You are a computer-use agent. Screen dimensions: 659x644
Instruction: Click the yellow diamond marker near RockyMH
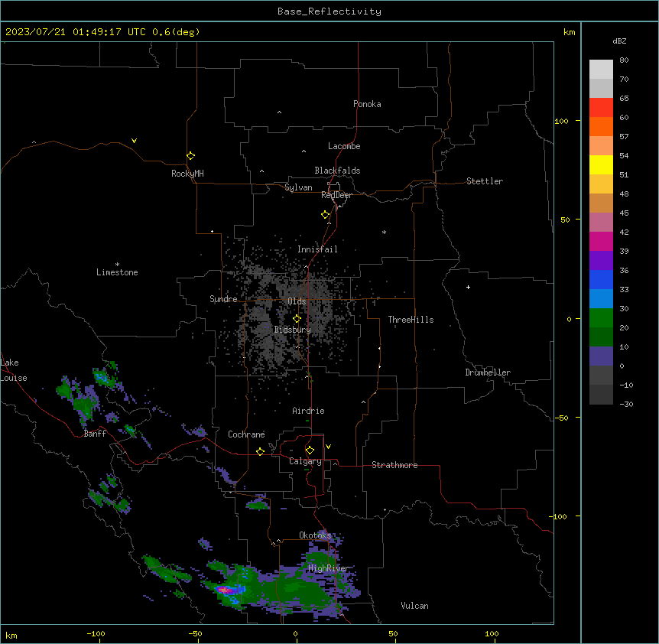(191, 156)
